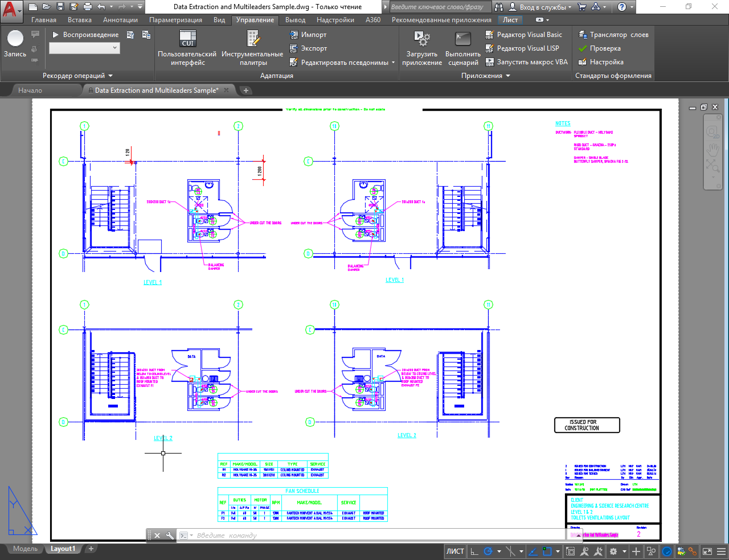
Task: Open Инструментальные палитры customization
Action: (253, 39)
